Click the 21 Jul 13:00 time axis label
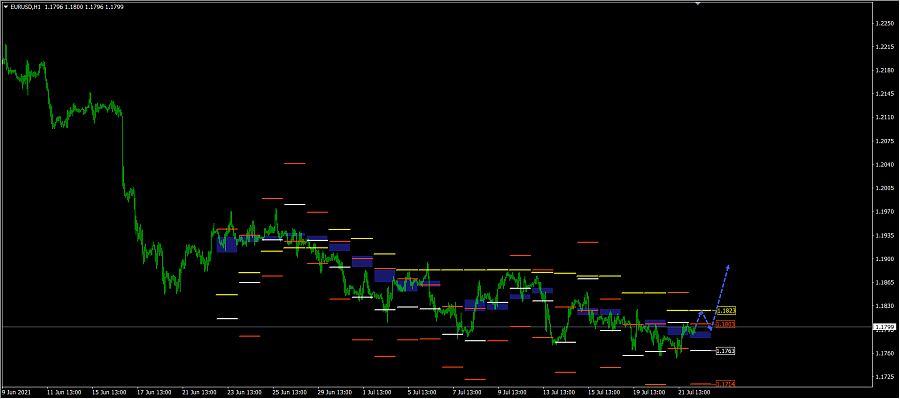Image resolution: width=900 pixels, height=399 pixels. [x=692, y=393]
